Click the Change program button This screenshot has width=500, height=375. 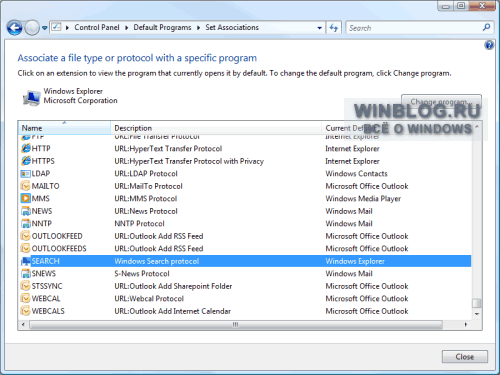coord(441,101)
